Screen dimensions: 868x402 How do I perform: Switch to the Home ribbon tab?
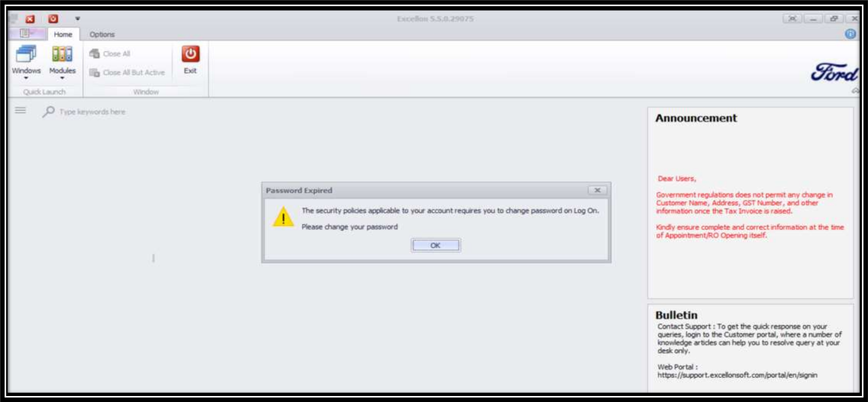pyautogui.click(x=63, y=34)
